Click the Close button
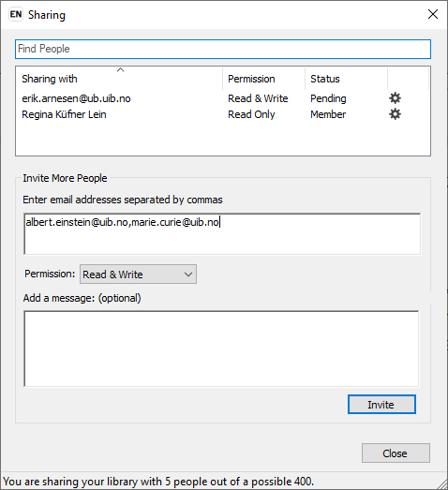 click(396, 453)
